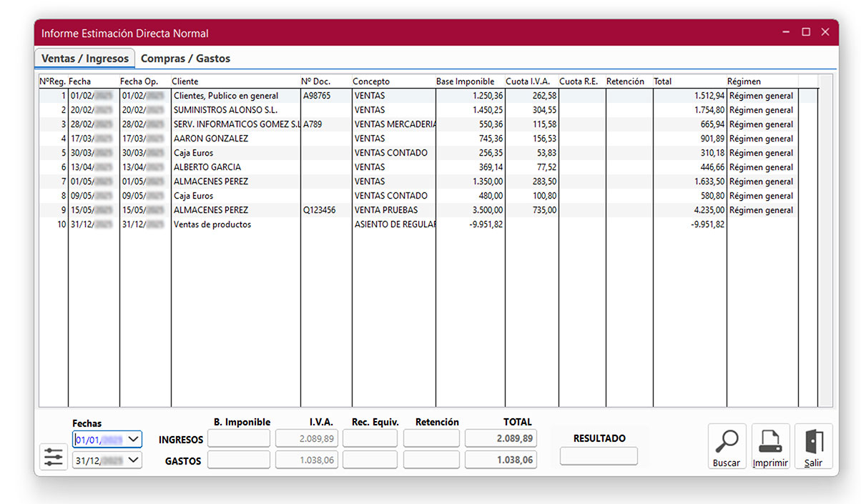The width and height of the screenshot is (861, 504).
Task: Maximize the report window
Action: [x=806, y=32]
